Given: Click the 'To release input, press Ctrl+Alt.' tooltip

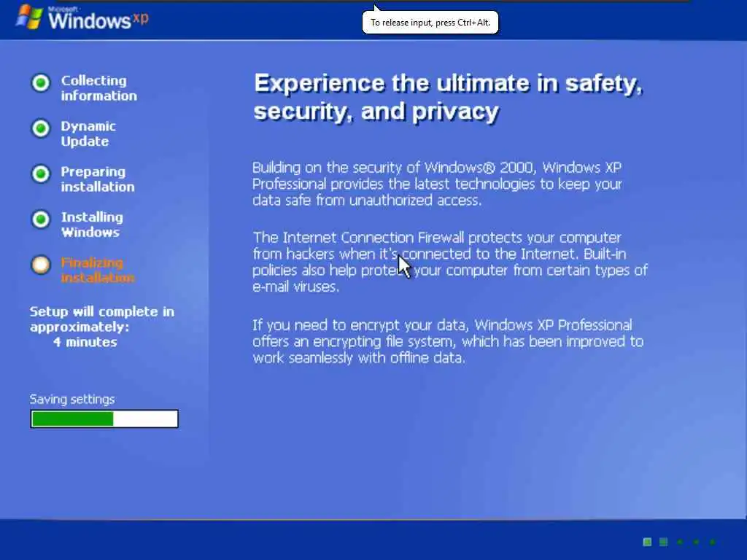Looking at the screenshot, I should coord(430,23).
